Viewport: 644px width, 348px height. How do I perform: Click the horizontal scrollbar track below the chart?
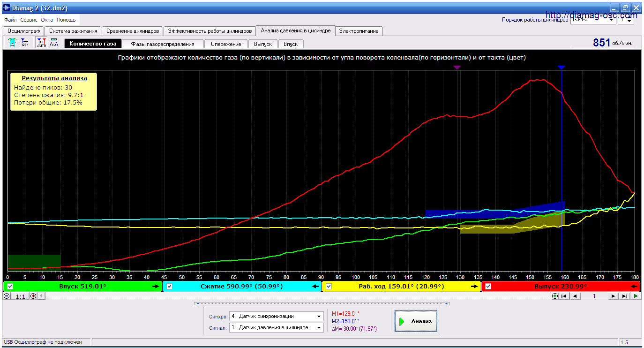click(x=298, y=296)
